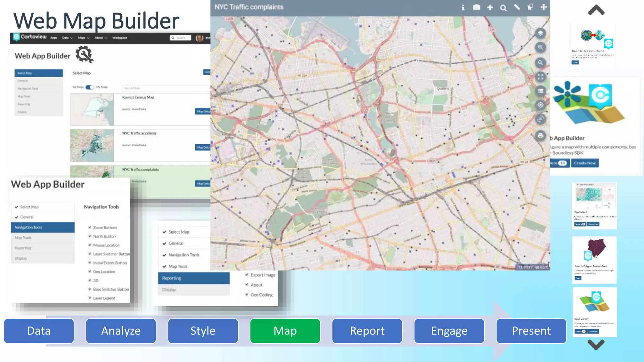Click the four-arrow pan tool icon
The image size is (644, 362).
(x=544, y=7)
